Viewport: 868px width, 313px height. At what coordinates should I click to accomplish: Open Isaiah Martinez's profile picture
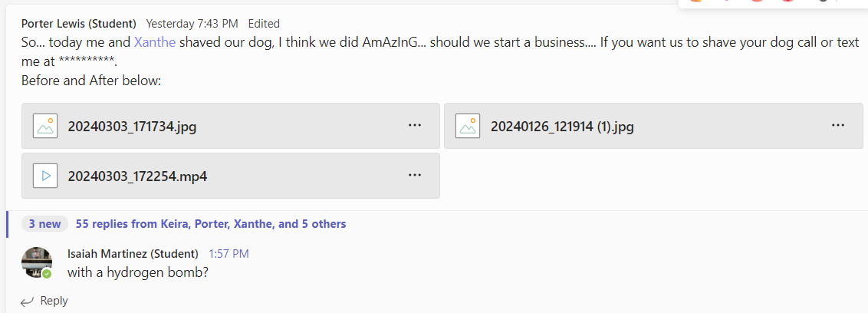[37, 262]
